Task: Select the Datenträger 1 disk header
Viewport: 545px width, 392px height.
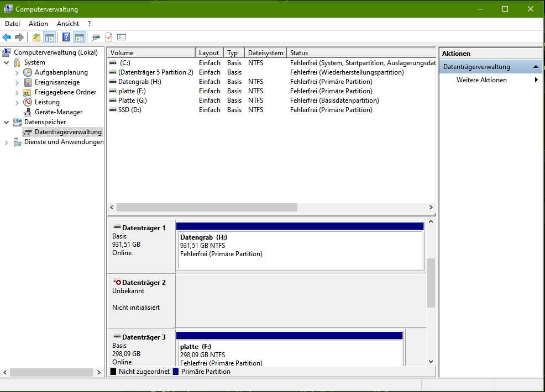Action: [x=141, y=246]
